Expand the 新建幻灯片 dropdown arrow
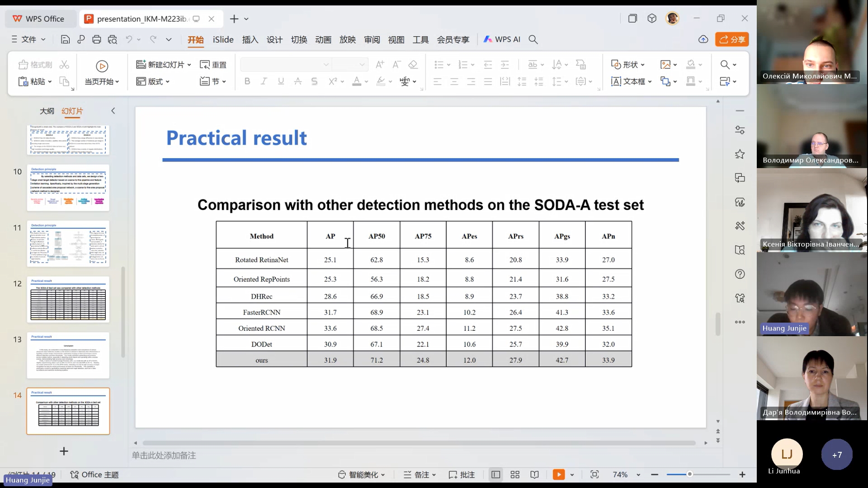868x488 pixels. click(189, 65)
